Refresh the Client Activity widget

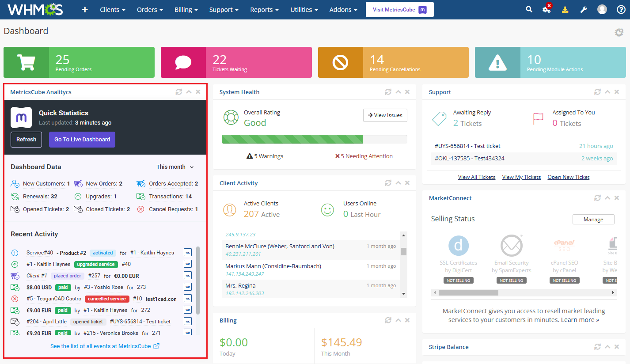coord(388,183)
